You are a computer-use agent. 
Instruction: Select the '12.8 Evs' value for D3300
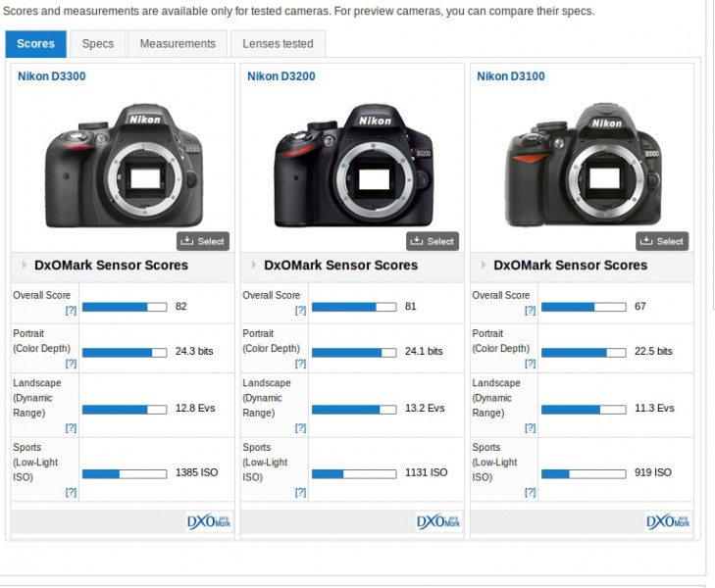195,408
